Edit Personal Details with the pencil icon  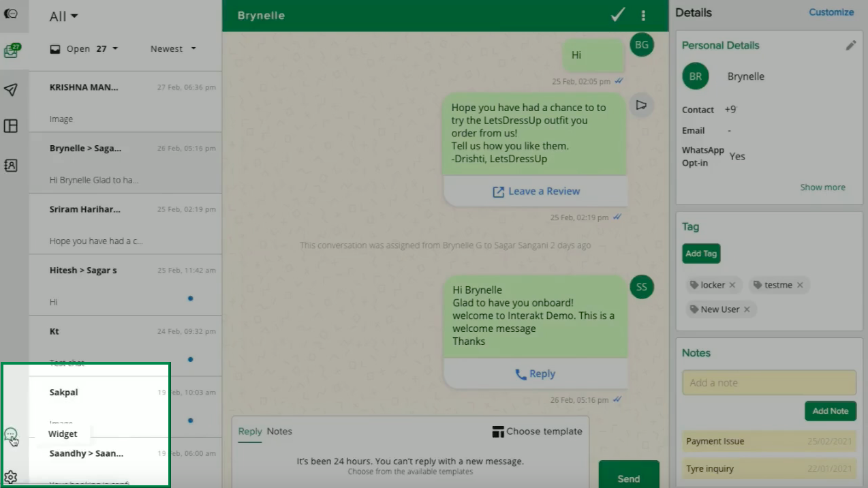click(850, 45)
